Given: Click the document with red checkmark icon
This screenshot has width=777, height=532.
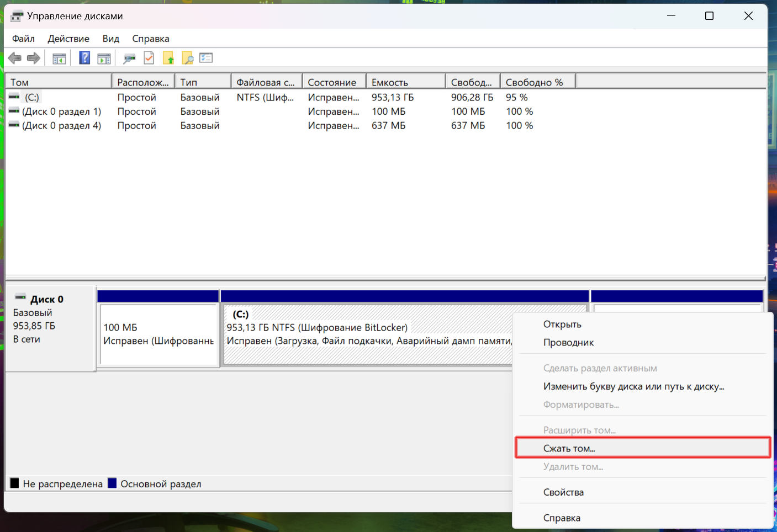Looking at the screenshot, I should 149,58.
